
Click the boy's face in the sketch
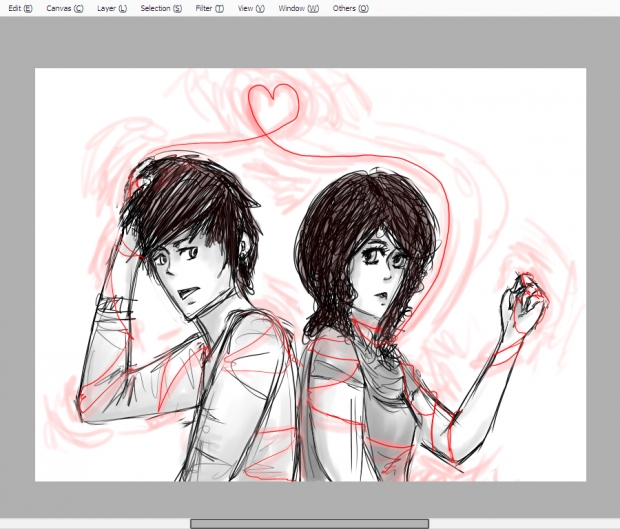(180, 277)
